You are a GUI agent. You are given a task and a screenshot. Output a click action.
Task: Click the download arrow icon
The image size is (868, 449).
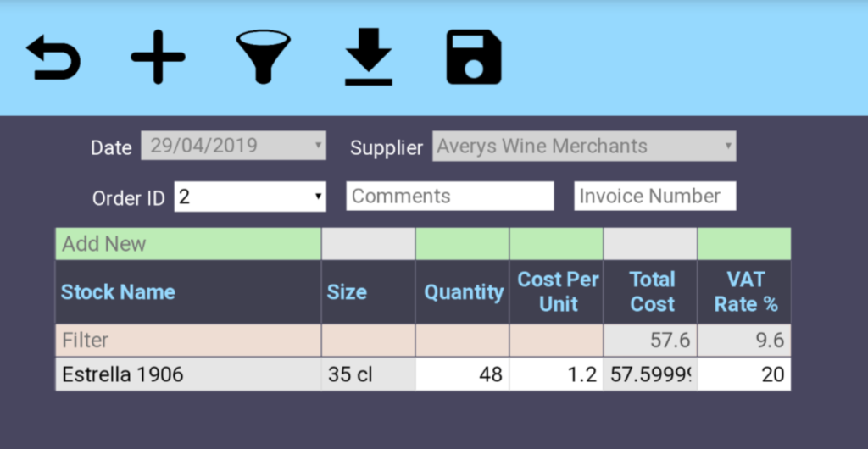[368, 58]
